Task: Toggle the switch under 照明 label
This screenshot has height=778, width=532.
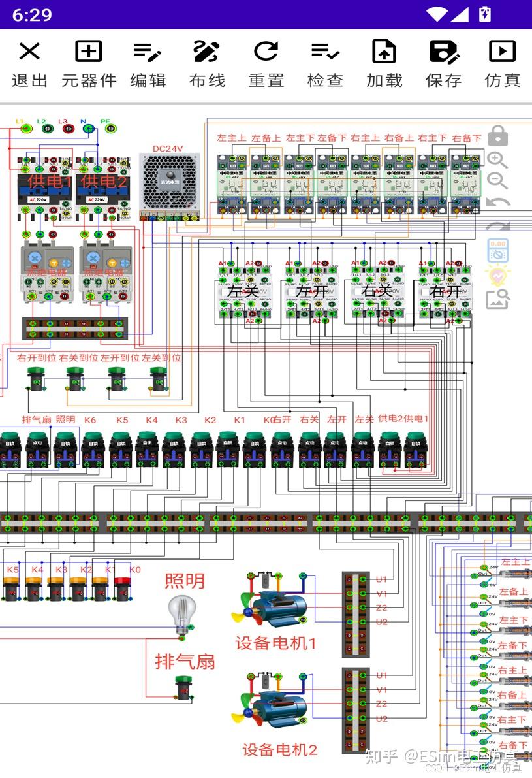Action: (65, 449)
